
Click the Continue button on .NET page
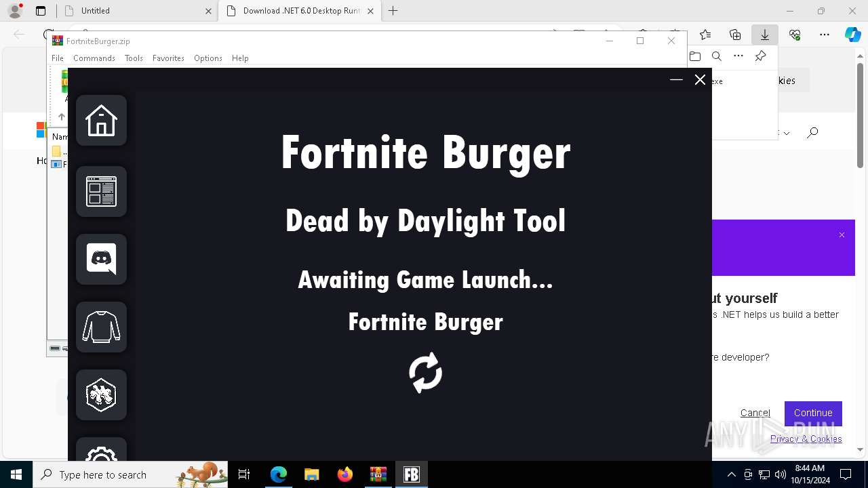[813, 413]
